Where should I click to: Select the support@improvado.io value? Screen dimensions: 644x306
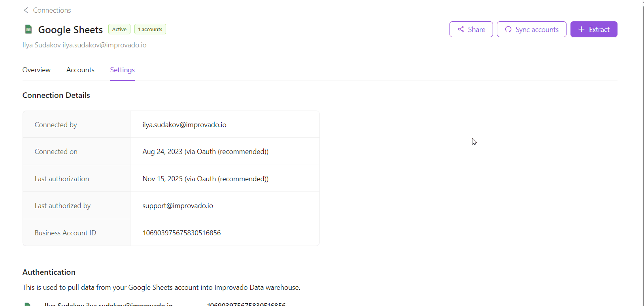(178, 206)
